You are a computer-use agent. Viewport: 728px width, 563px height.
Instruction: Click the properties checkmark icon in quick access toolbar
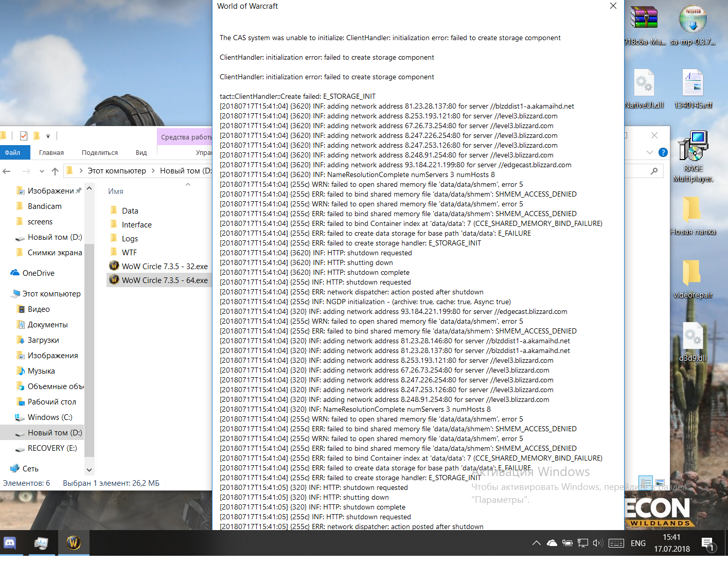tap(24, 136)
